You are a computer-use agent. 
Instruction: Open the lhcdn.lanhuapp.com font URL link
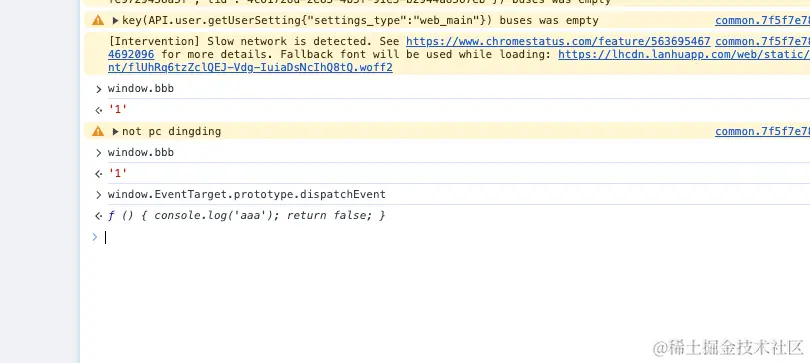point(684,54)
